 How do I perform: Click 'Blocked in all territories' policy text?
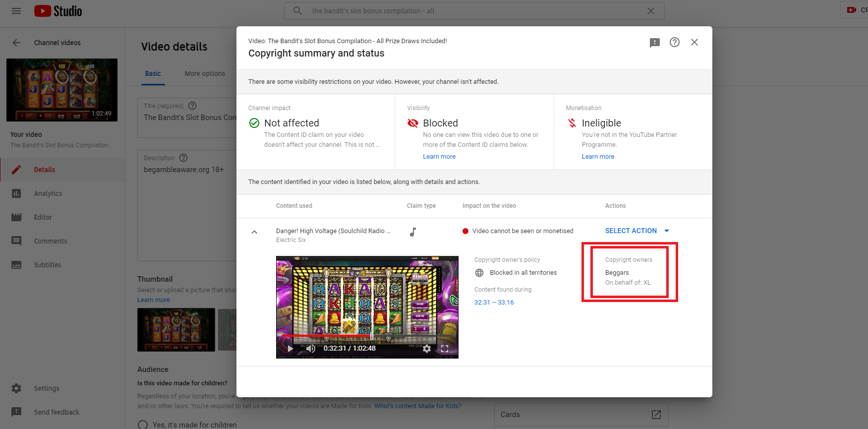click(x=523, y=273)
